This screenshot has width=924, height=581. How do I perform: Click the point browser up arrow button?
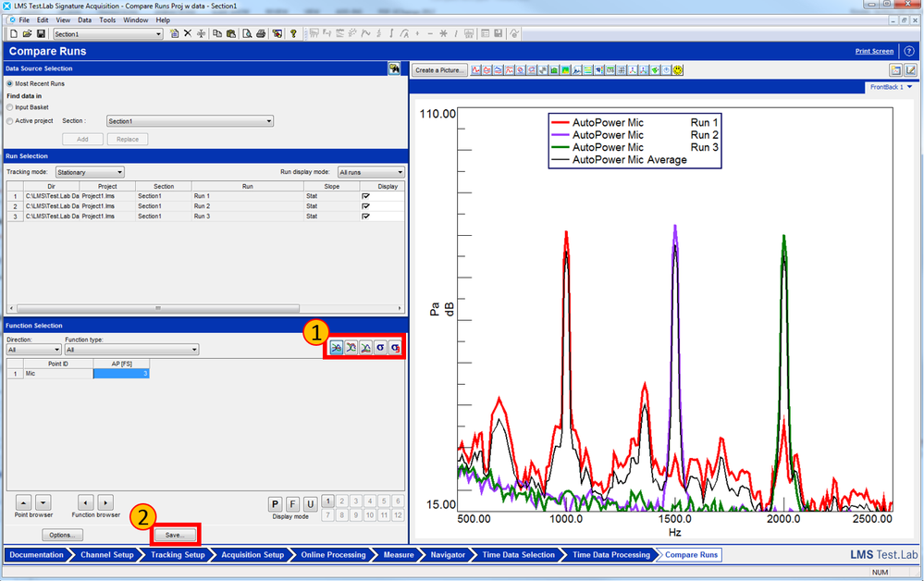click(x=23, y=502)
